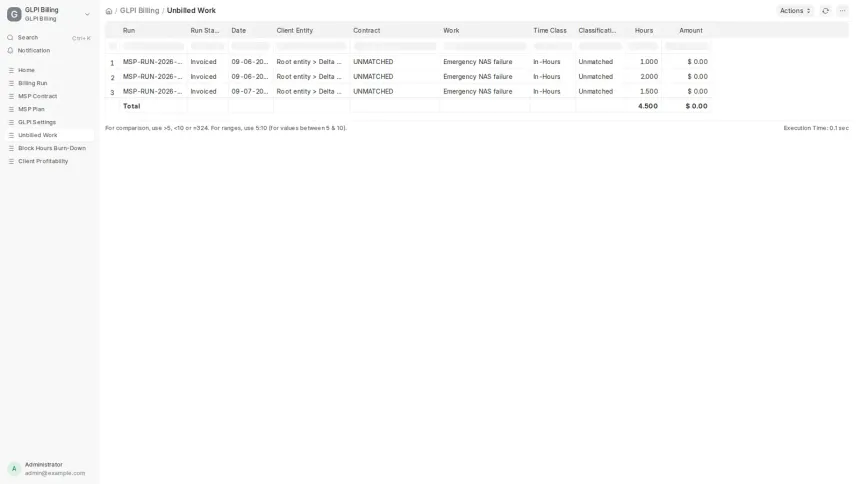Click row 2 Invoiced status cell
Image resolution: width=860 pixels, height=484 pixels.
coord(207,77)
